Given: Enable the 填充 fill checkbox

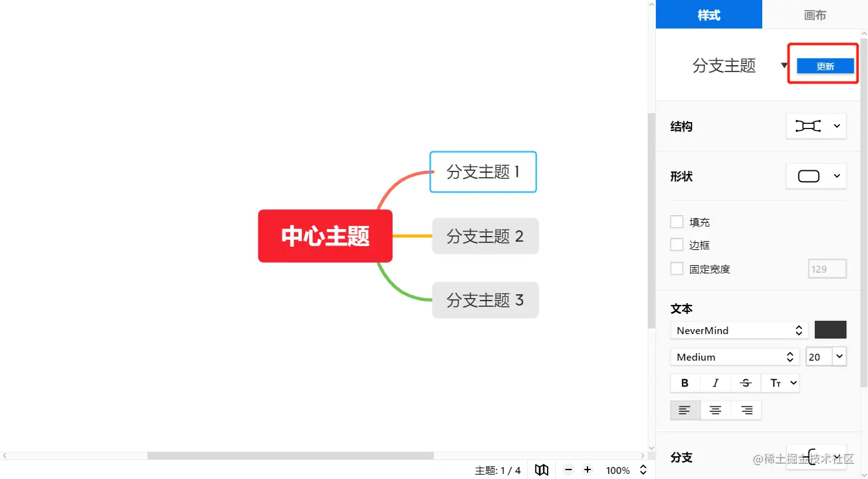Looking at the screenshot, I should pos(676,221).
